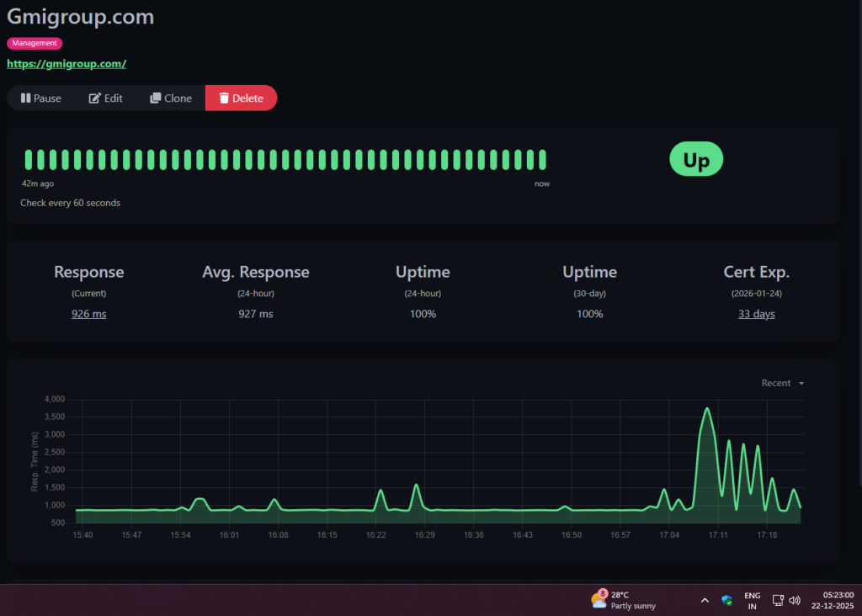This screenshot has width=862, height=616.
Task: Click the 926 ms current response value
Action: click(x=88, y=314)
